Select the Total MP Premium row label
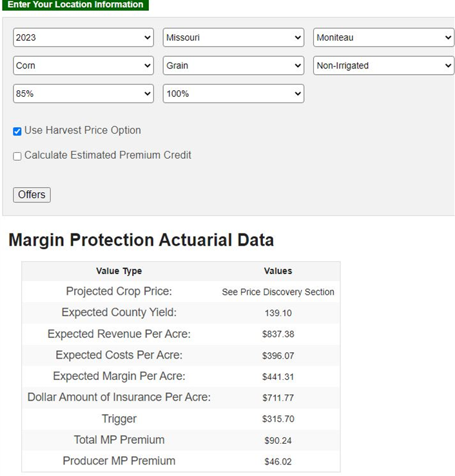Image resolution: width=455 pixels, height=476 pixels. 119,440
